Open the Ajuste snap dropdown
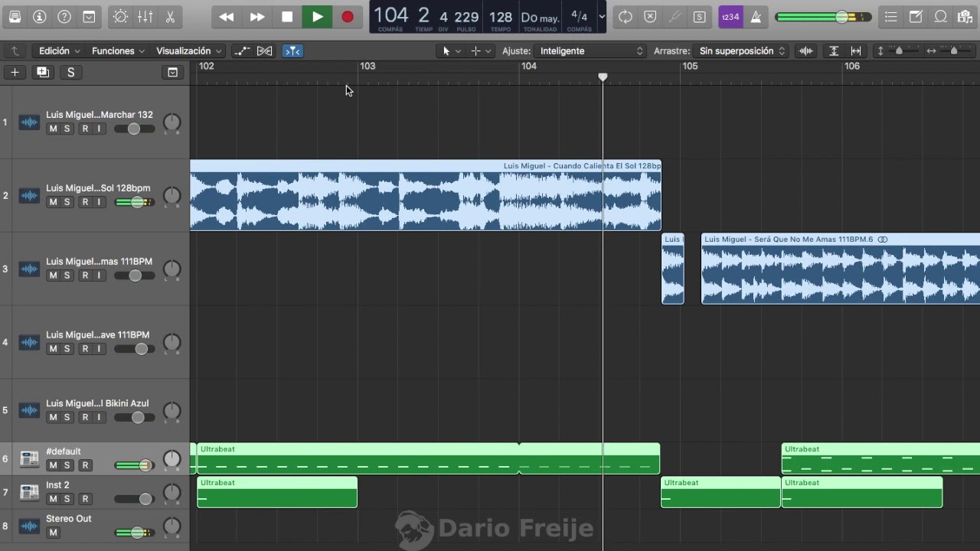The width and height of the screenshot is (980, 551). (x=591, y=51)
